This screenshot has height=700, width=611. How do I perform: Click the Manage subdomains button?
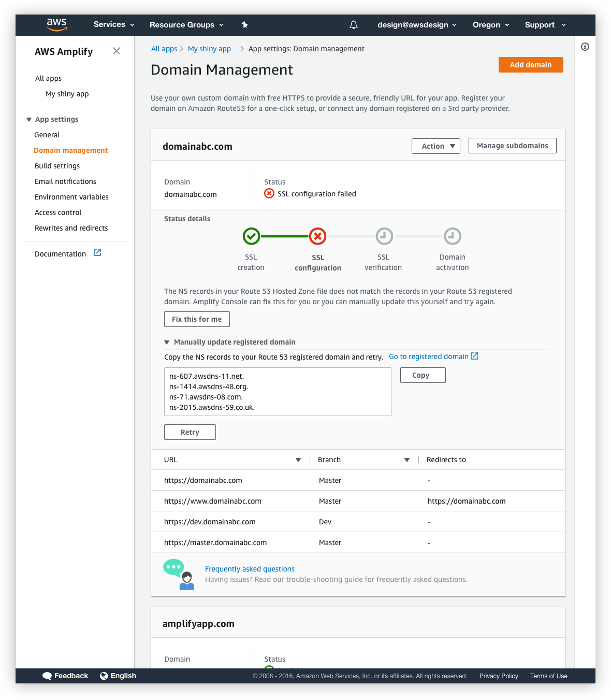(x=513, y=146)
